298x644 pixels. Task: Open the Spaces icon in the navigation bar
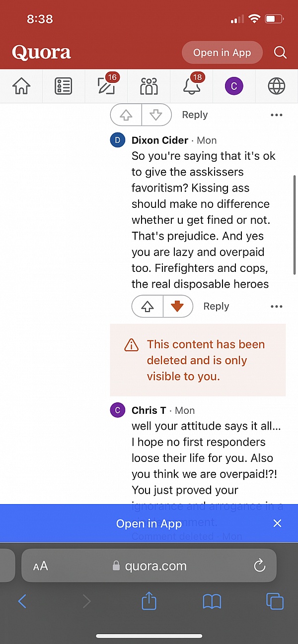(x=149, y=85)
